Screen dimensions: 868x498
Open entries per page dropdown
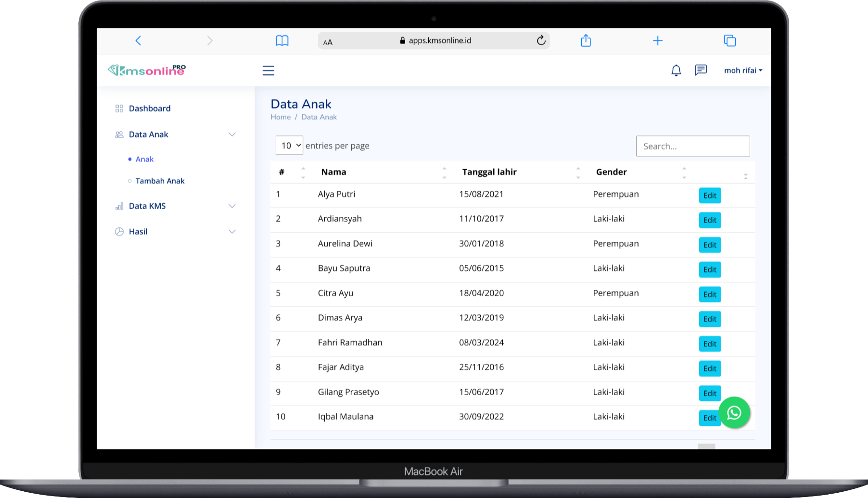[x=289, y=146]
